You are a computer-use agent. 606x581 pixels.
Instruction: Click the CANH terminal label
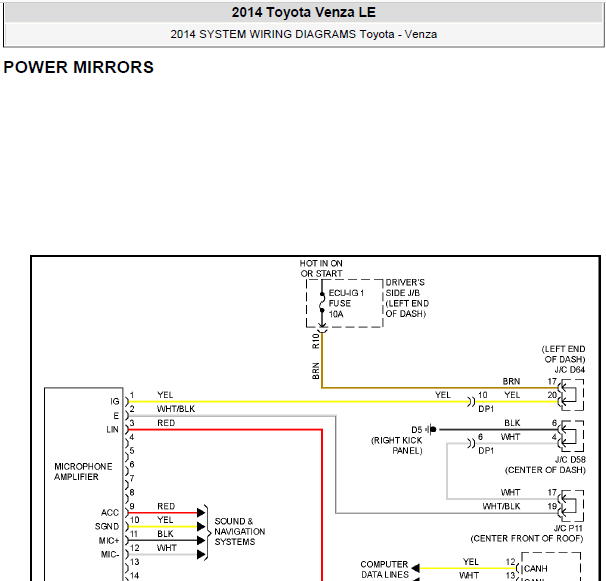pos(535,569)
